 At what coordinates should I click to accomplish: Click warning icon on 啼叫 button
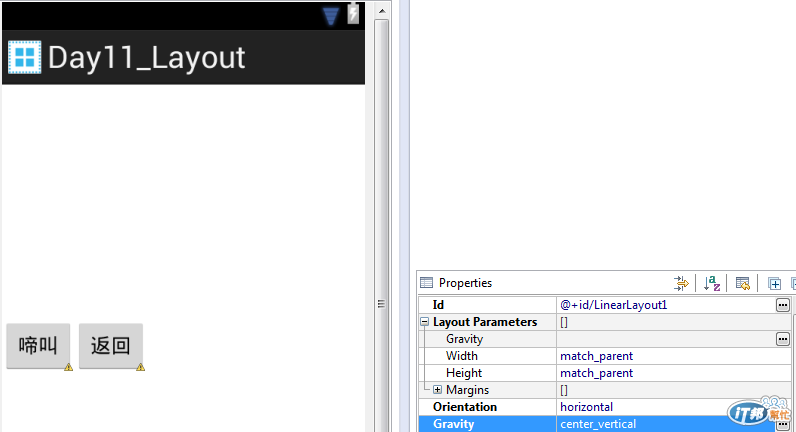click(x=69, y=367)
